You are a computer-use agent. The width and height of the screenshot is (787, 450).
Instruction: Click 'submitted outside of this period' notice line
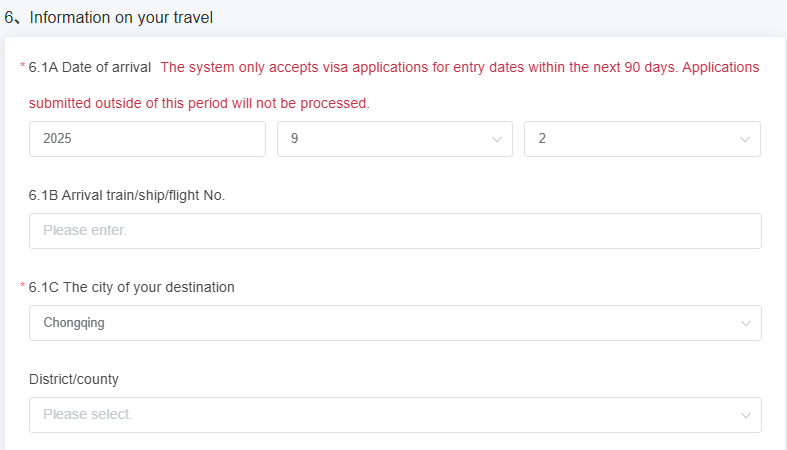pos(200,103)
